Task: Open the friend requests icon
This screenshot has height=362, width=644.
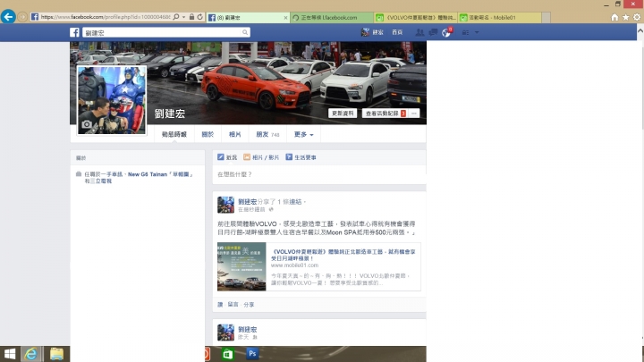Action: point(419,32)
